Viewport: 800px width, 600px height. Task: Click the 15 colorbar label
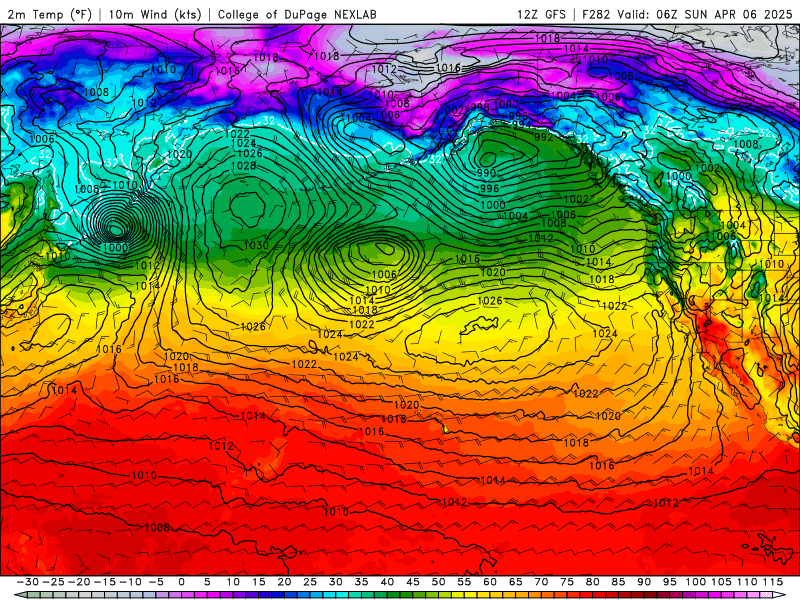[x=259, y=582]
